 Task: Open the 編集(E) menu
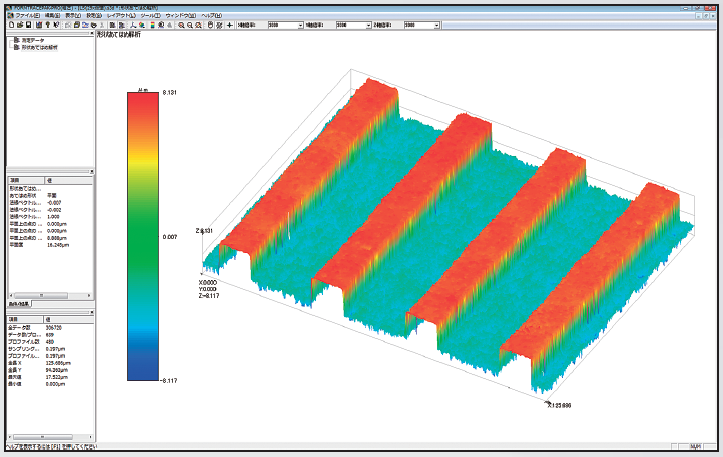52,15
